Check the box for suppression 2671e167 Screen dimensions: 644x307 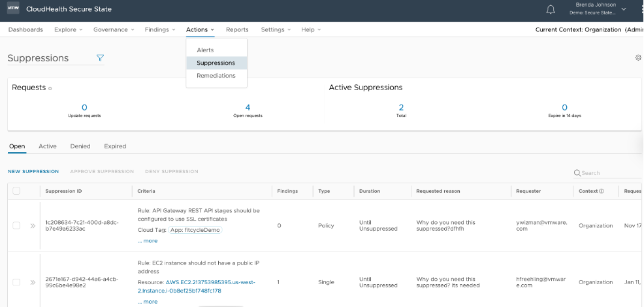tap(16, 282)
